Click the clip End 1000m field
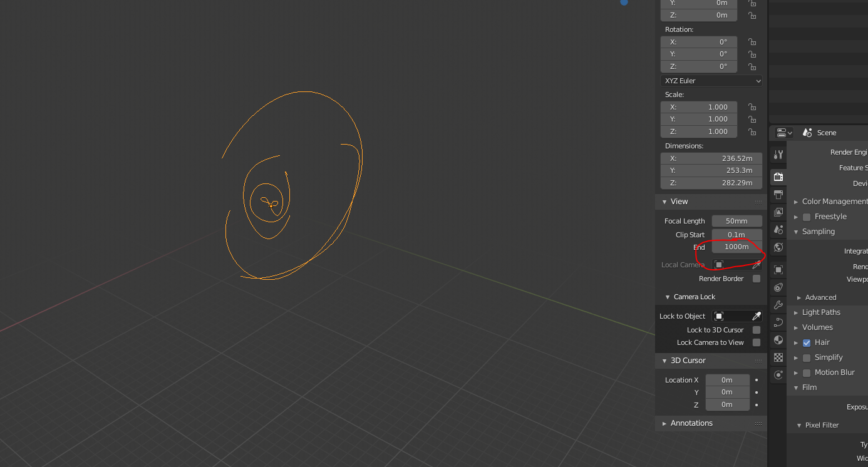Viewport: 868px width, 467px height. [x=737, y=247]
